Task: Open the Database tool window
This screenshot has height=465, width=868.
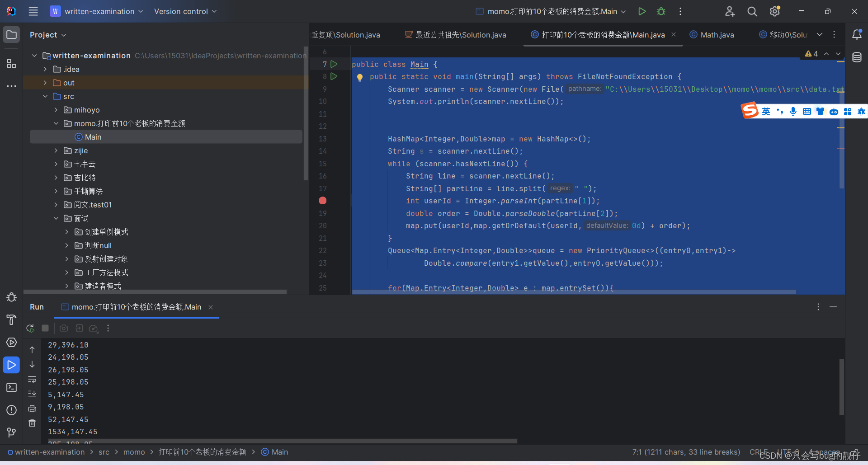Action: pyautogui.click(x=857, y=57)
